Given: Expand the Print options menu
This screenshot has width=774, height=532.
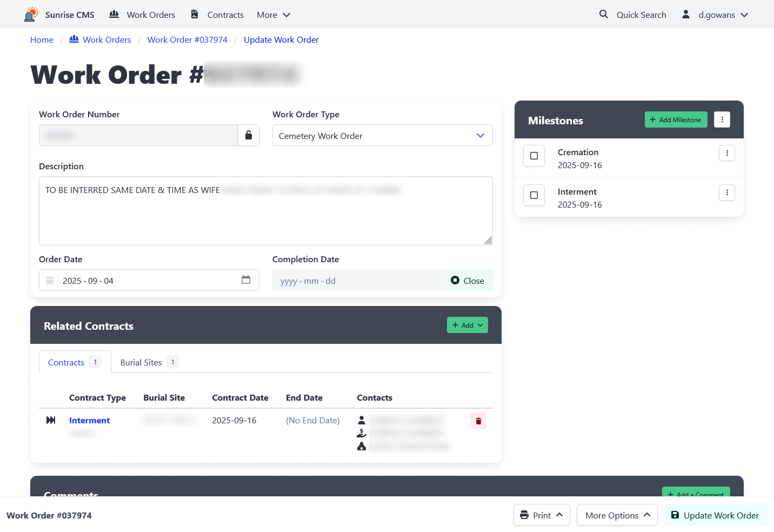Looking at the screenshot, I should tap(542, 515).
